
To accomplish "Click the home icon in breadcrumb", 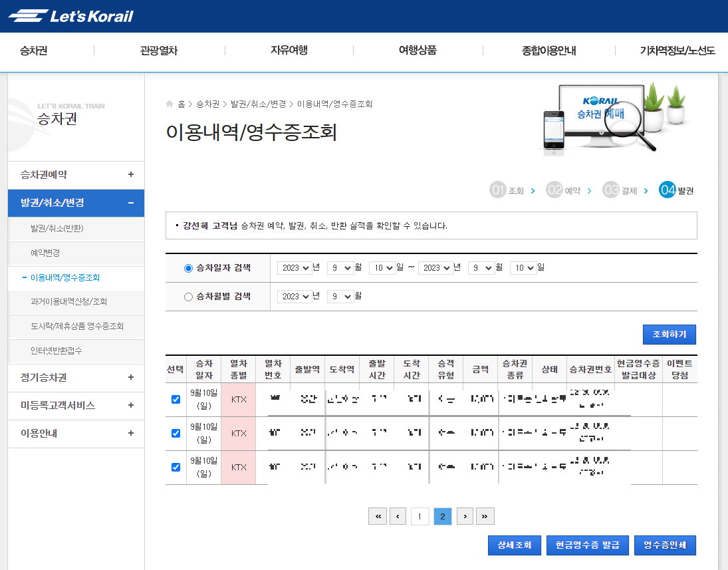I will click(x=170, y=104).
